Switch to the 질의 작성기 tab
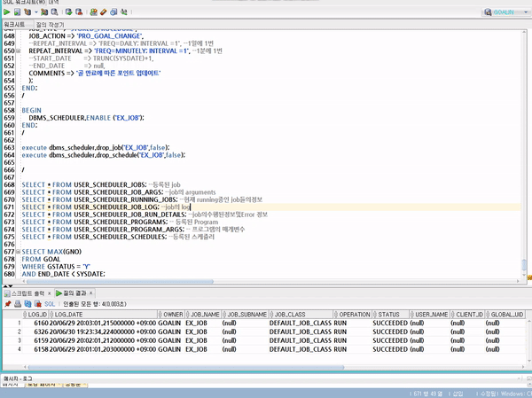532x398 pixels. 50,25
